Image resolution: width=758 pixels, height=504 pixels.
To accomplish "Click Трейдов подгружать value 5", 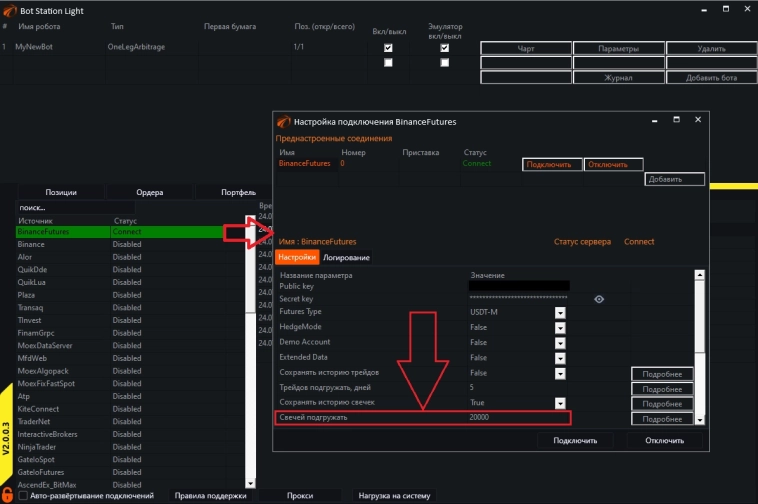I will point(471,388).
